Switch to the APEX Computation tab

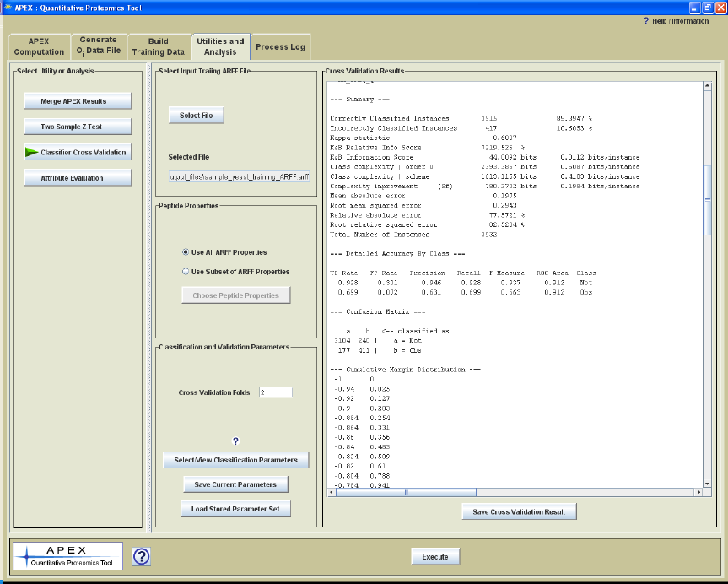pos(39,46)
